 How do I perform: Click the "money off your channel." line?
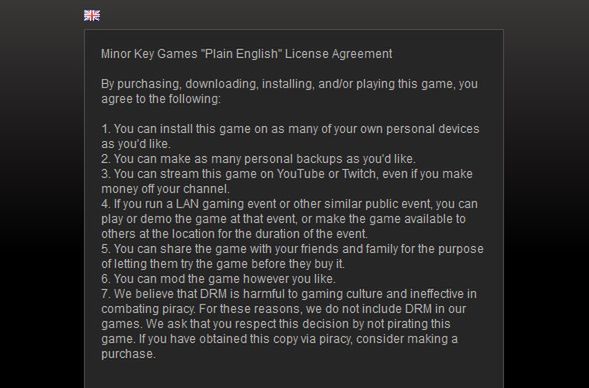click(x=165, y=189)
